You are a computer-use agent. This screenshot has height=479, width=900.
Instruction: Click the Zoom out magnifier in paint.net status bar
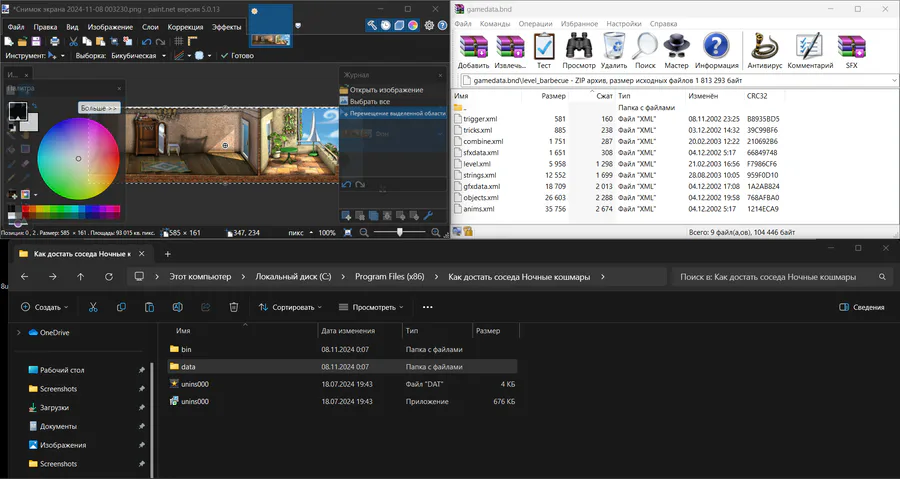364,232
